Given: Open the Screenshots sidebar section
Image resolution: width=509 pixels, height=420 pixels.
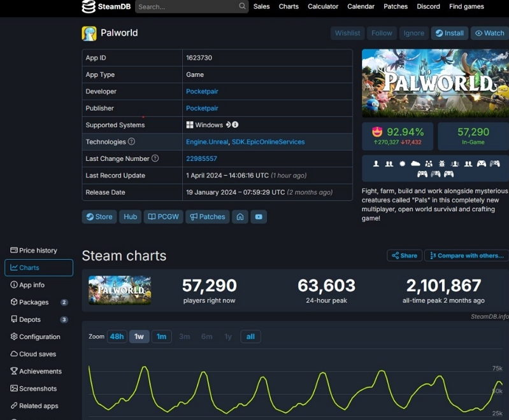Looking at the screenshot, I should 38,389.
